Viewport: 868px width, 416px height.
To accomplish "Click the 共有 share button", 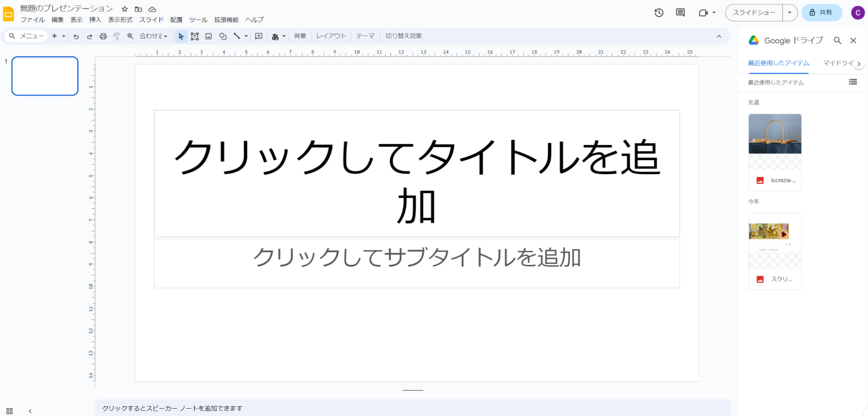I will point(821,13).
